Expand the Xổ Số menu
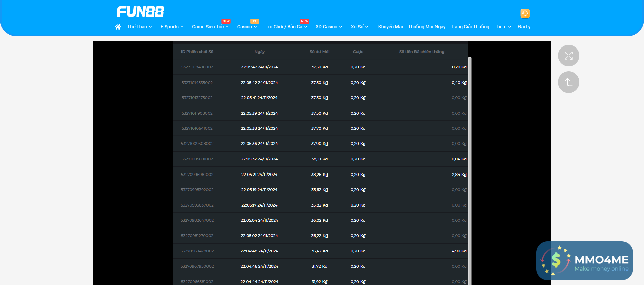The image size is (644, 285). click(x=359, y=27)
